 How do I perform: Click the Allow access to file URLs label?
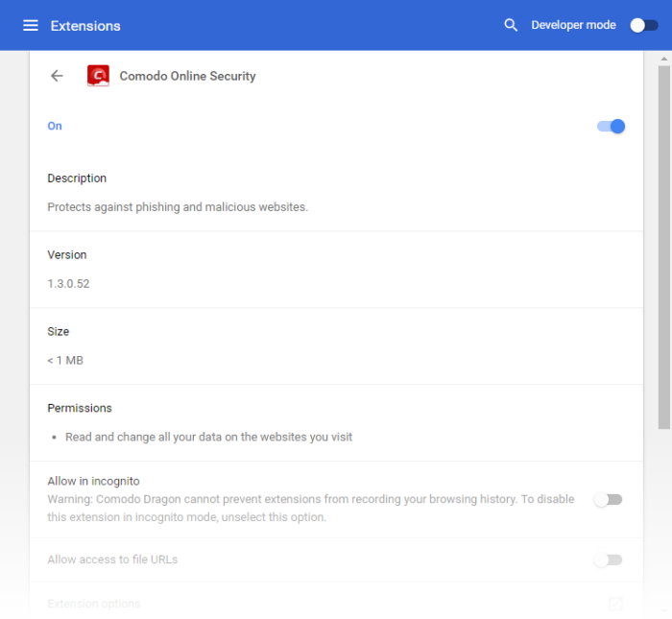[x=112, y=559]
